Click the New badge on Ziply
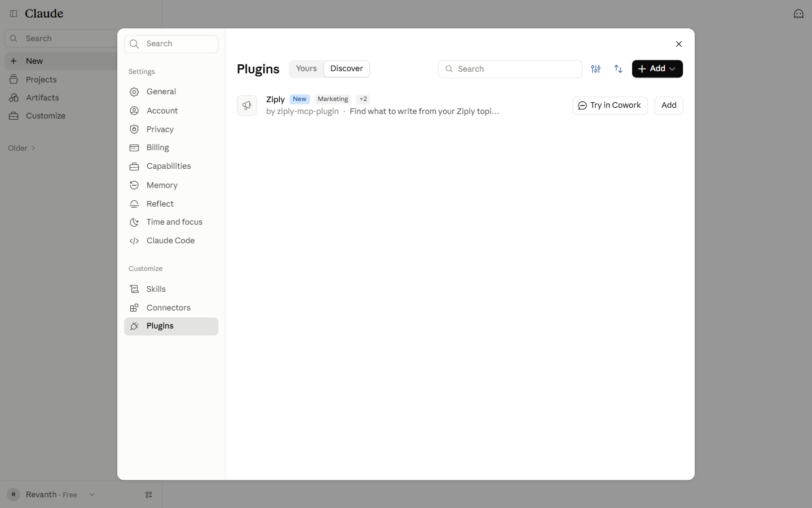This screenshot has height=508, width=812. coord(299,99)
